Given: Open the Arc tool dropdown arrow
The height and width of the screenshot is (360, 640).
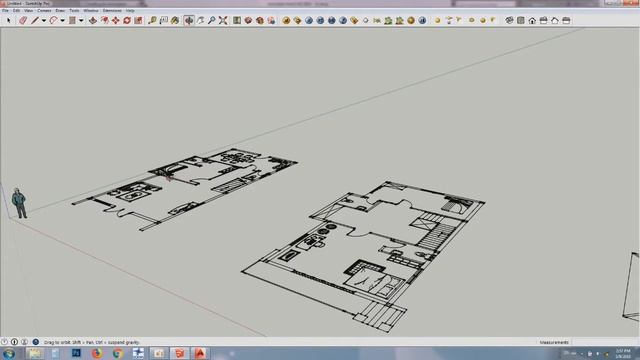Looking at the screenshot, I should point(62,20).
